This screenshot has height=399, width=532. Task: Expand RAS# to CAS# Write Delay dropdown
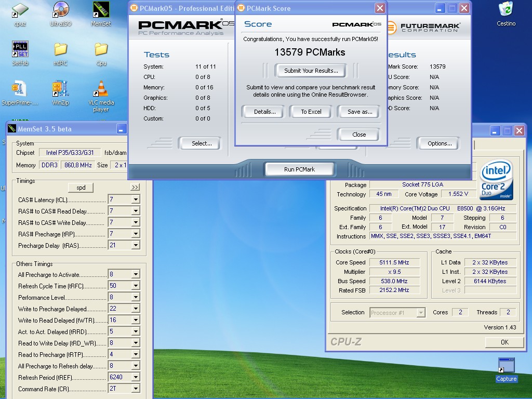(x=136, y=222)
